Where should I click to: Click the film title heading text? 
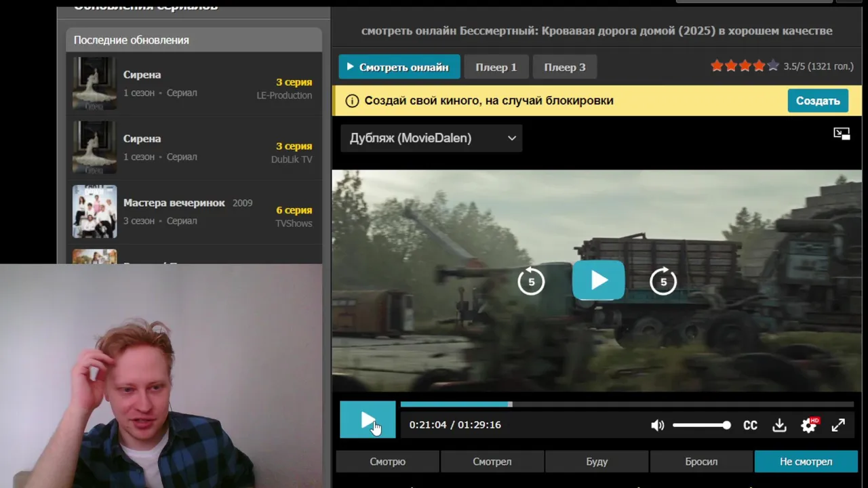point(597,30)
